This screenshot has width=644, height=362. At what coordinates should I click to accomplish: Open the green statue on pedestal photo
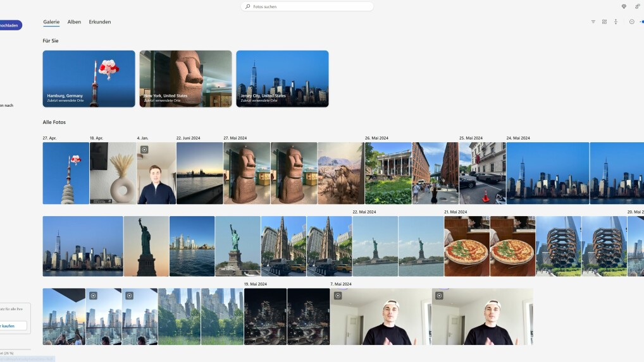[238, 246]
